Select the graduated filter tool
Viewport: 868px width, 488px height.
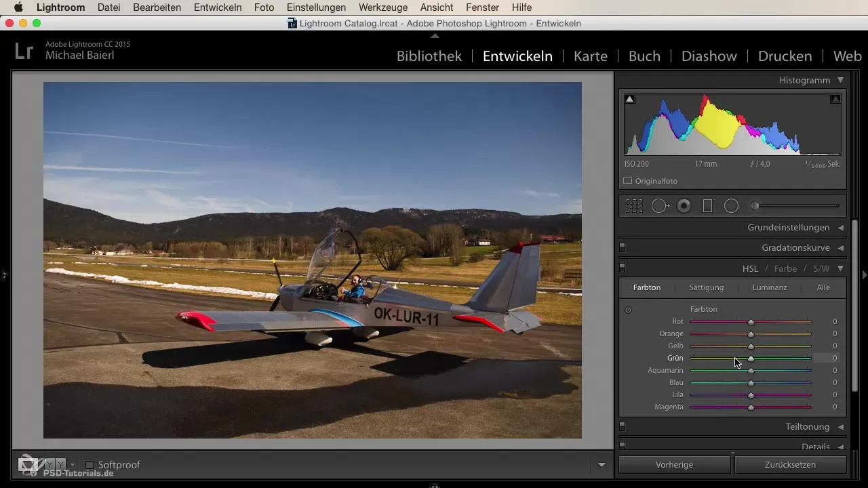[x=707, y=206]
